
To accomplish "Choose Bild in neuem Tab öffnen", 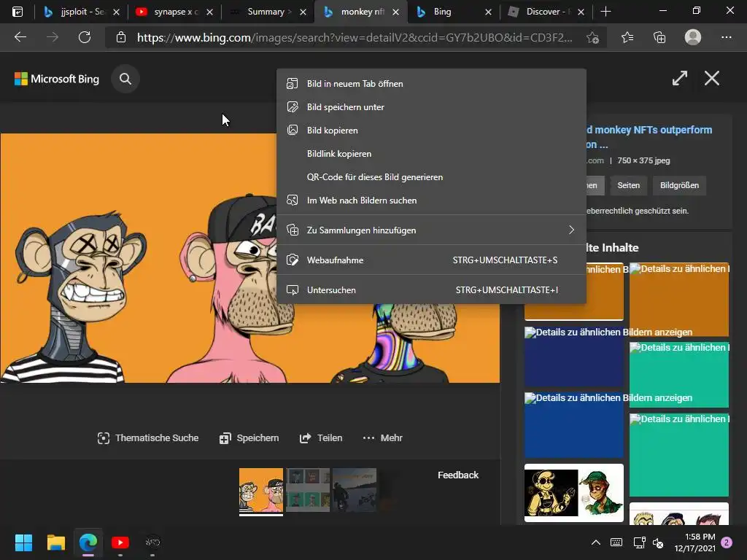I will point(431,83).
